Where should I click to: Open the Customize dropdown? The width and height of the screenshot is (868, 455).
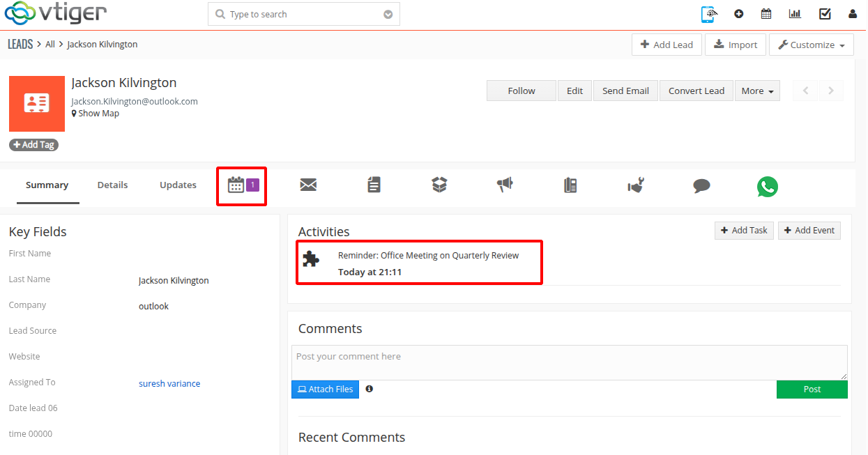pyautogui.click(x=812, y=45)
